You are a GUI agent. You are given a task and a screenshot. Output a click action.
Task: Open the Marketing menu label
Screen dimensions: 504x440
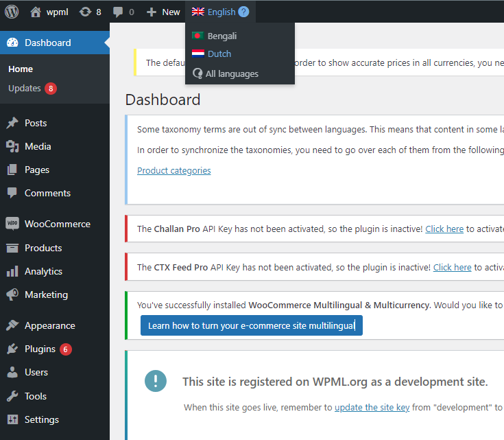(47, 294)
